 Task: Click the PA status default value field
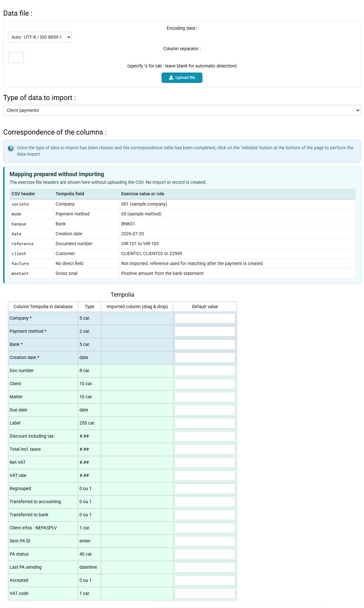click(205, 554)
